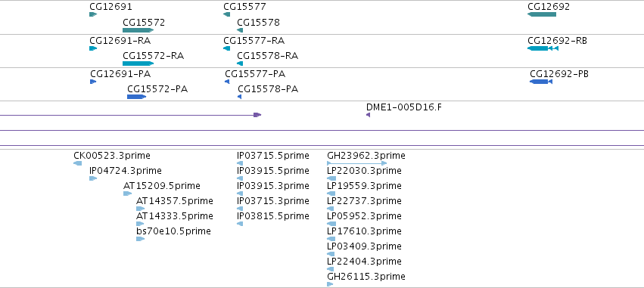Select the CK00523.3prime EST glyph

[x=77, y=163]
